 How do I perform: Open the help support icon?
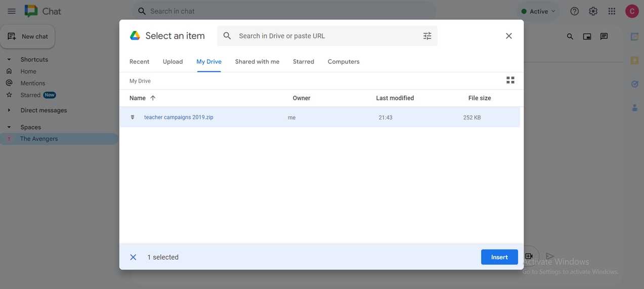pos(574,11)
